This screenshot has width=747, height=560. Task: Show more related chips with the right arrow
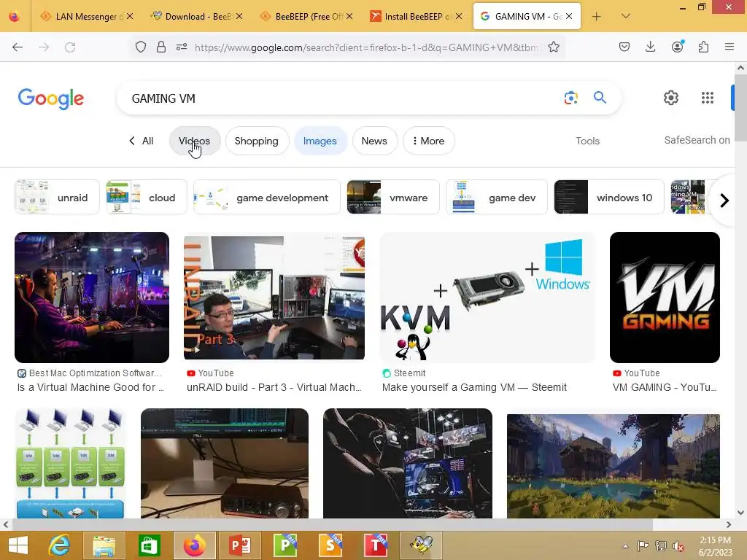[724, 201]
